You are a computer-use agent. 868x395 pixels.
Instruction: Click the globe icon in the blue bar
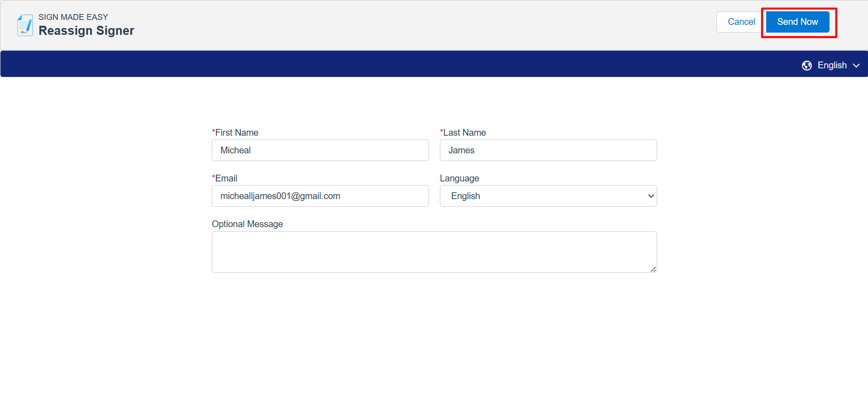(806, 66)
